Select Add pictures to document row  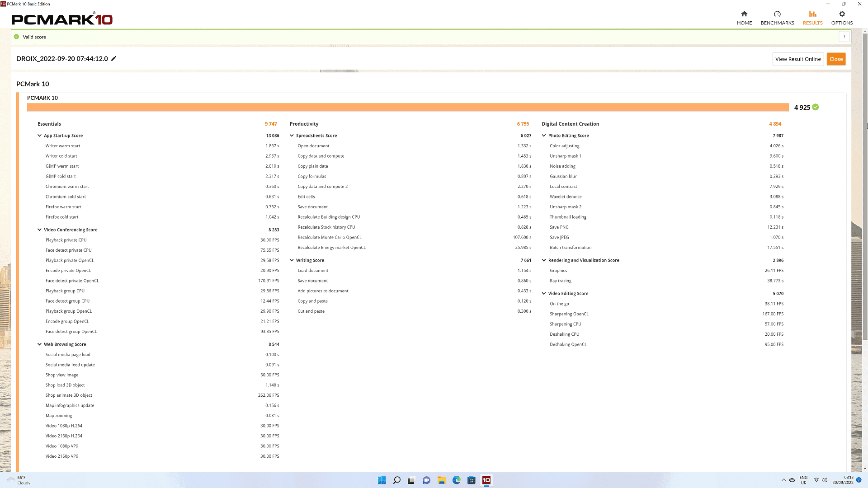tap(414, 291)
